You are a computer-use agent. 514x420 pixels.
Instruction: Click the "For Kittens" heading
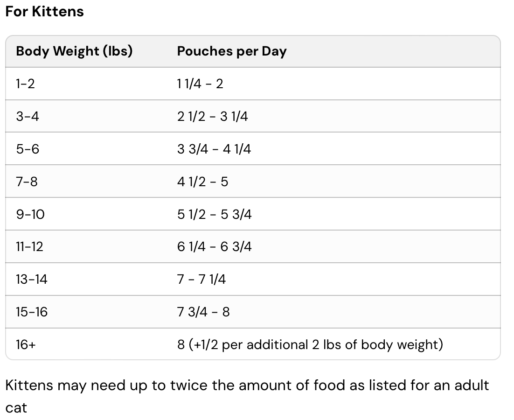45,12
